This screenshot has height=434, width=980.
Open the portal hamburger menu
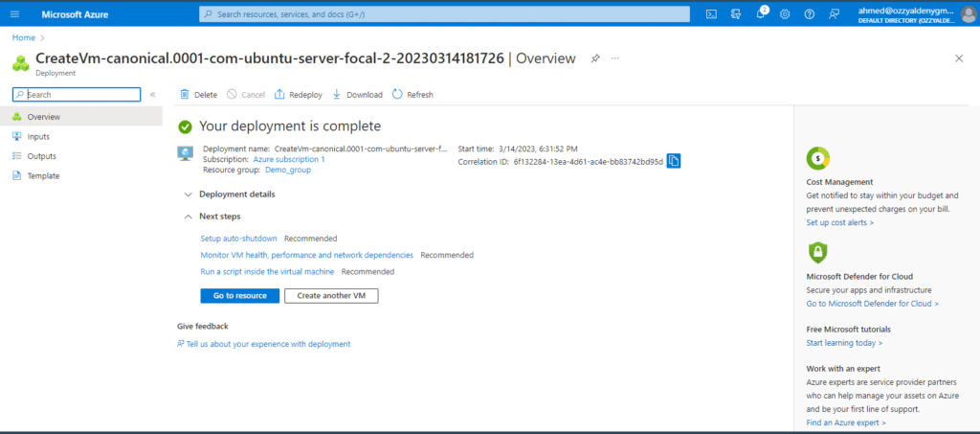pos(15,14)
